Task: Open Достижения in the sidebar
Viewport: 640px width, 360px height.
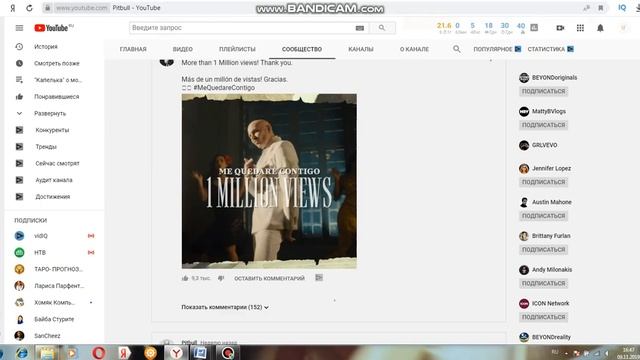Action: point(54,197)
